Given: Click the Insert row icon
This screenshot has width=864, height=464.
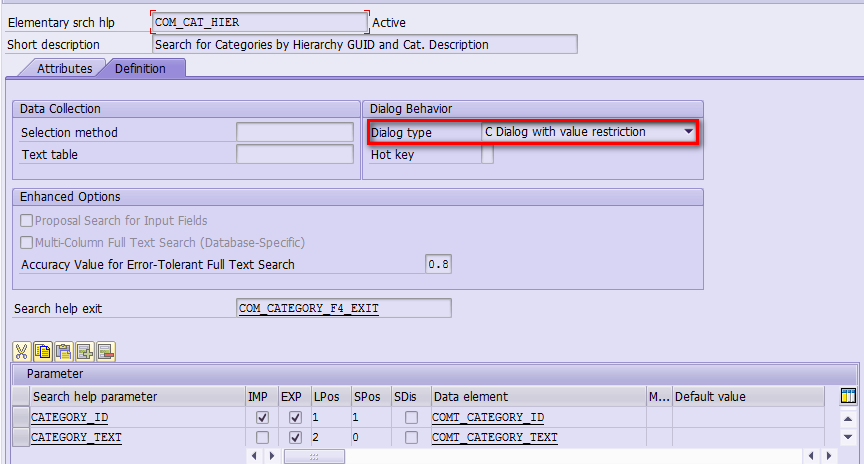Looking at the screenshot, I should (x=85, y=352).
